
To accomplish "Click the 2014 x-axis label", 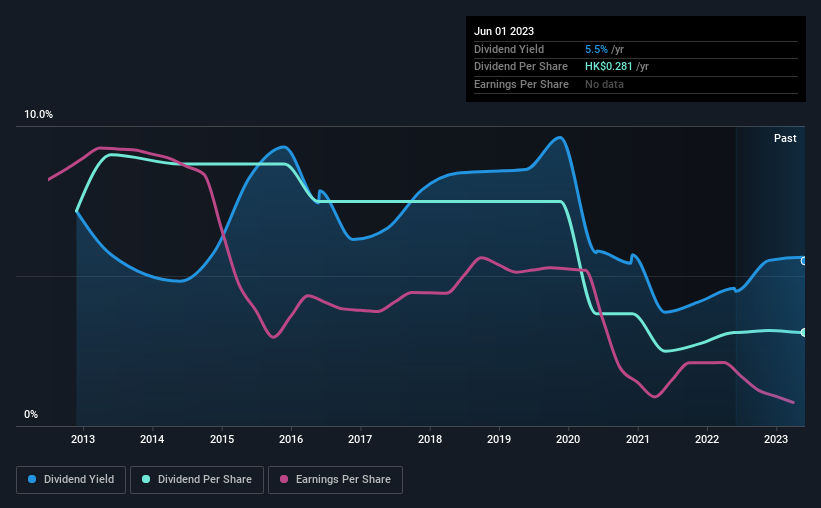I will point(152,439).
